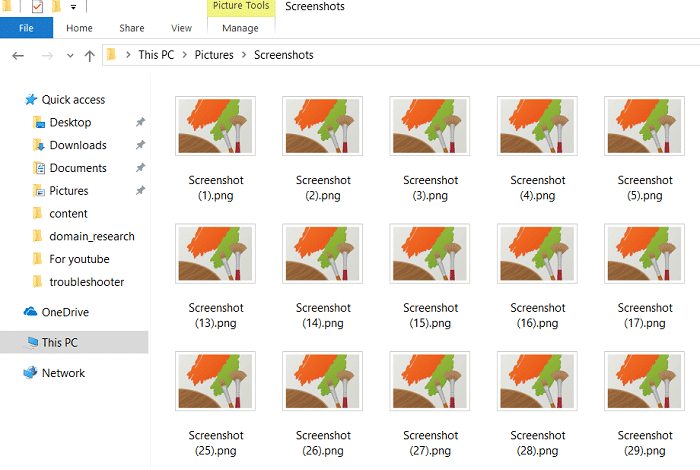Select This PC in the breadcrumb
This screenshot has width=700, height=470.
[156, 54]
